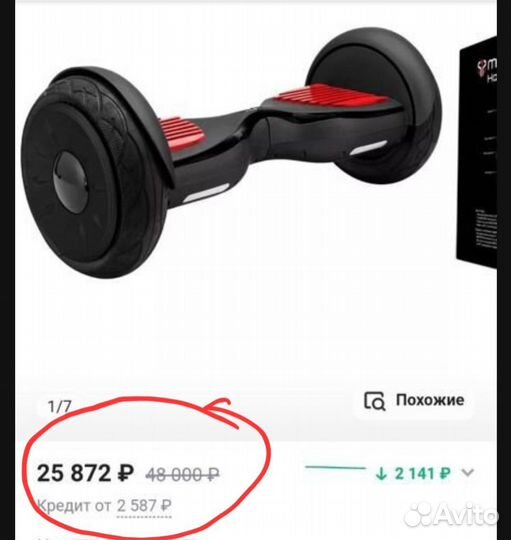Screen dimensions: 511x540
Task: Click the crossed-out old price 48 000 ₽
Action: pos(182,475)
